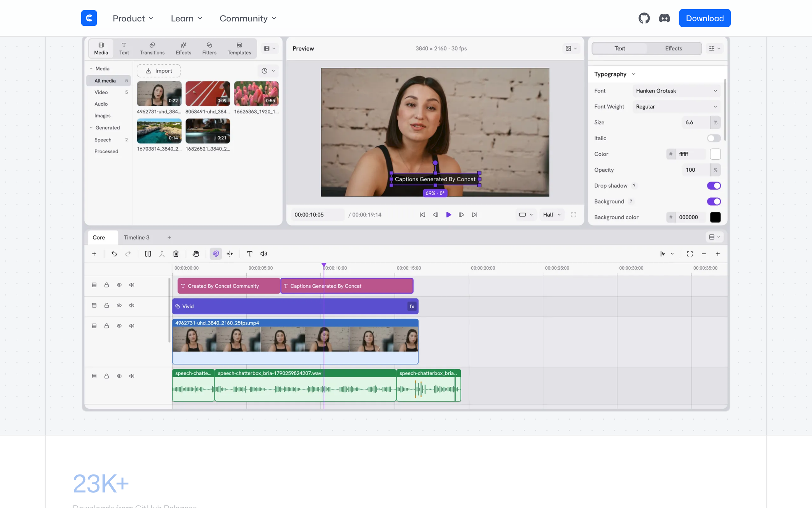The height and width of the screenshot is (508, 812).
Task: Turn on the Italic switch
Action: point(714,138)
